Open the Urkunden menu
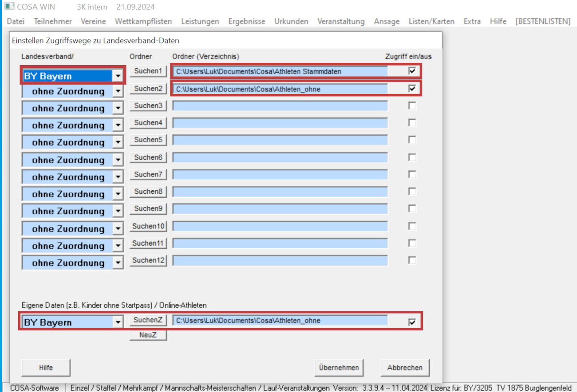Screen dimensions: 577x392 pos(291,21)
